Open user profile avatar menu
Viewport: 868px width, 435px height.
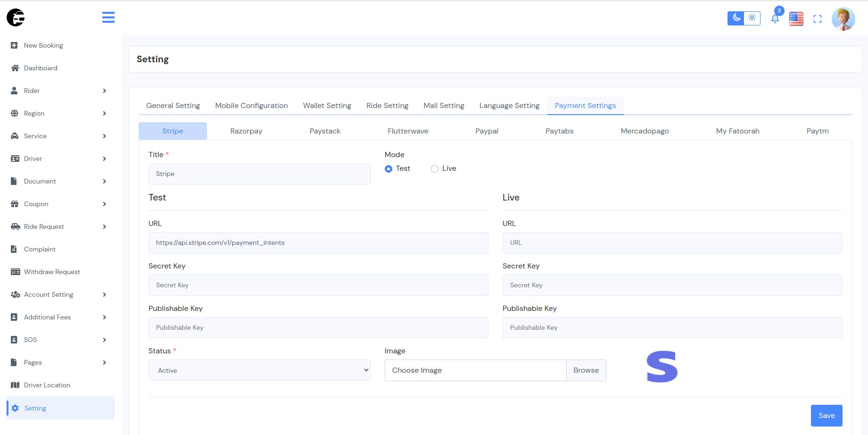point(843,19)
